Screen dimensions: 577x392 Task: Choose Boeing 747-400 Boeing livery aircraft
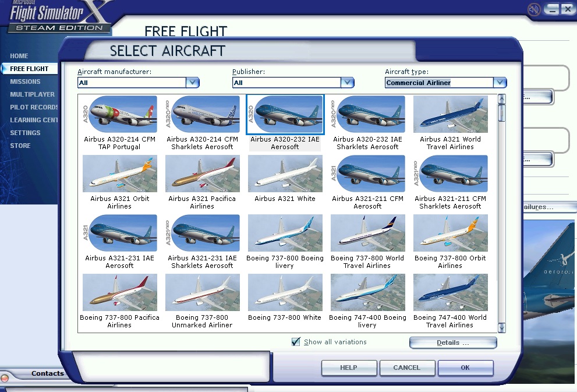point(367,292)
